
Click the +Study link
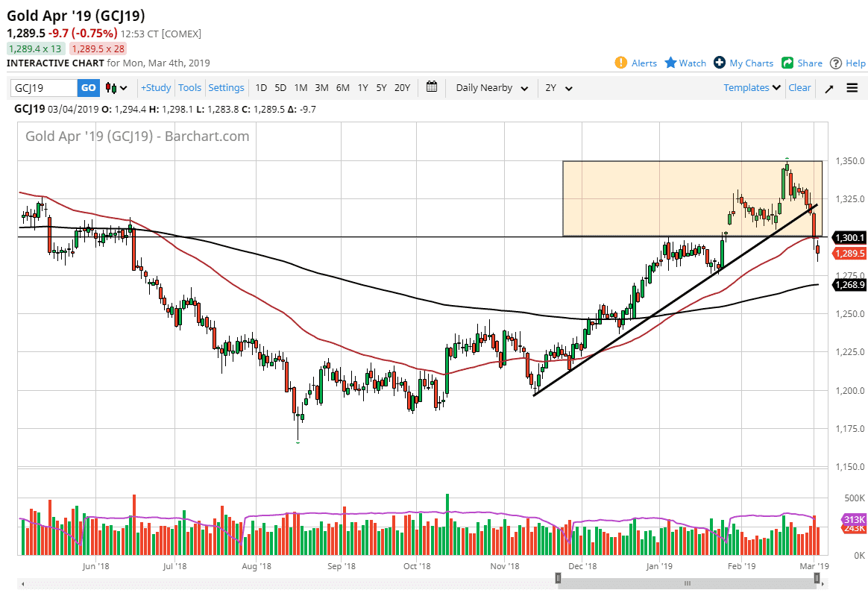(156, 87)
